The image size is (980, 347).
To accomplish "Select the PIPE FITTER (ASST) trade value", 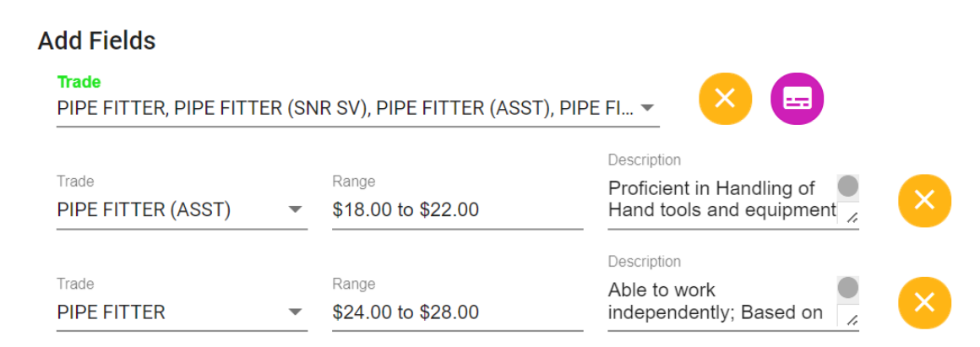I will click(x=144, y=209).
